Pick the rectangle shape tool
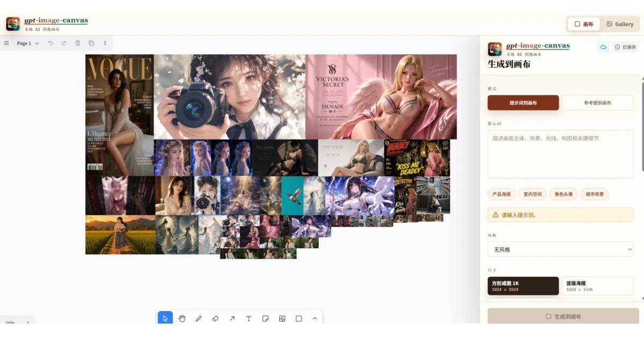The height and width of the screenshot is (338, 644). (x=298, y=318)
